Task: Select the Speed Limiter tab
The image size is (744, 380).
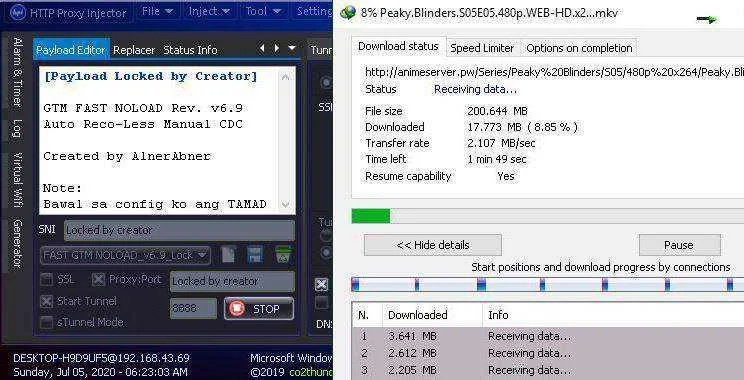Action: 482,48
